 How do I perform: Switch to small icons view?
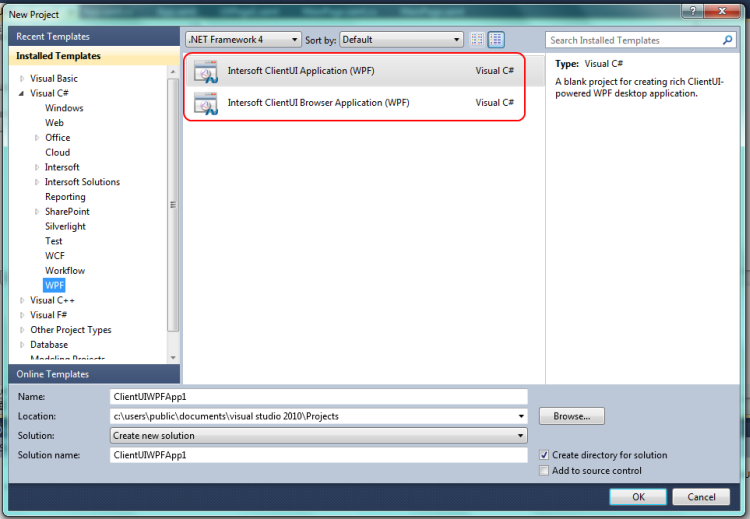[x=477, y=40]
